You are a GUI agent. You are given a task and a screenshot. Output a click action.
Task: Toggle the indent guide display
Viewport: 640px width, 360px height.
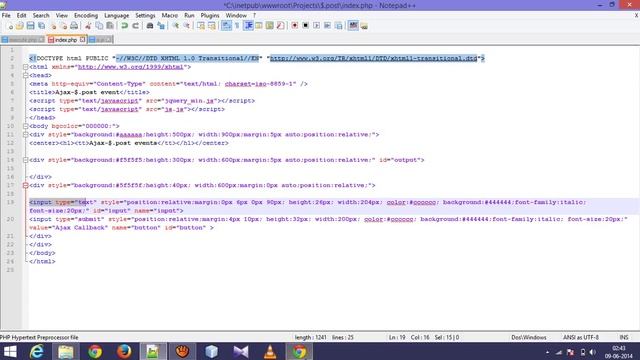pyautogui.click(x=248, y=26)
